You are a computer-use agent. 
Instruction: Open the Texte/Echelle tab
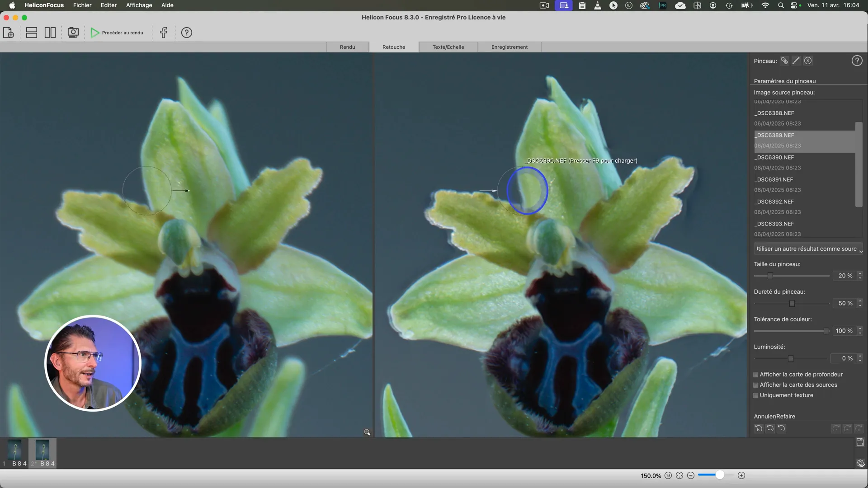[448, 47]
